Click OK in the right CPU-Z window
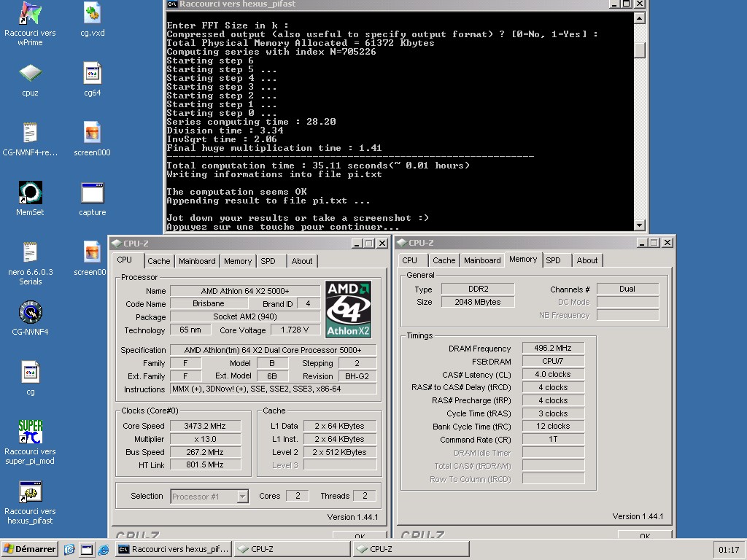 pyautogui.click(x=645, y=534)
